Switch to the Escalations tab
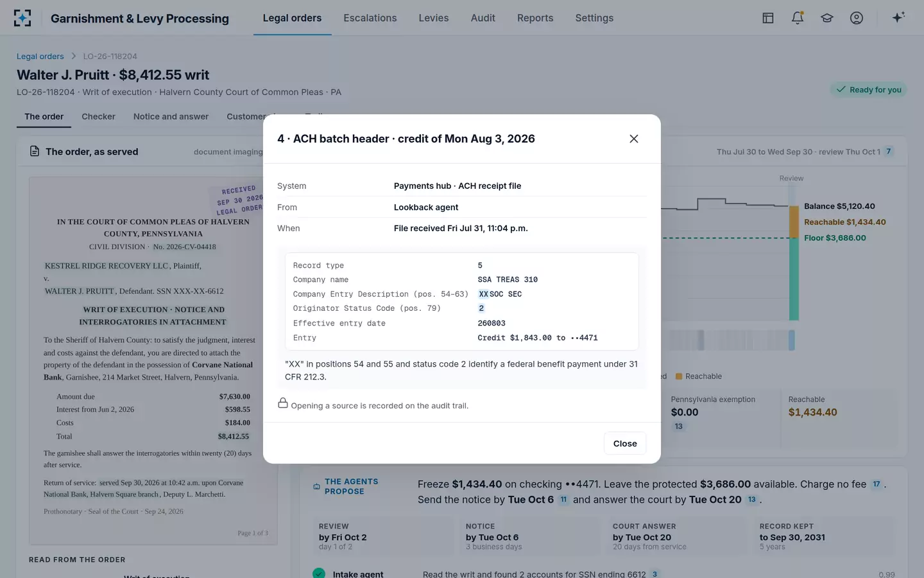The width and height of the screenshot is (924, 578). (x=370, y=18)
